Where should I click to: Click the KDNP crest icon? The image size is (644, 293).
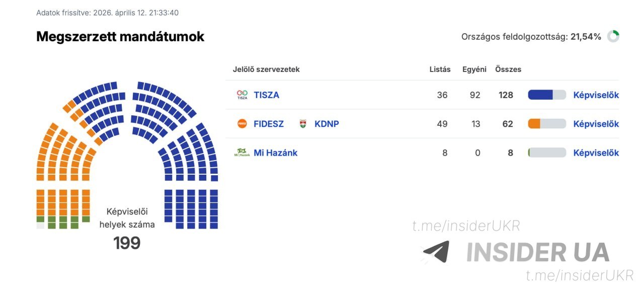pos(303,124)
